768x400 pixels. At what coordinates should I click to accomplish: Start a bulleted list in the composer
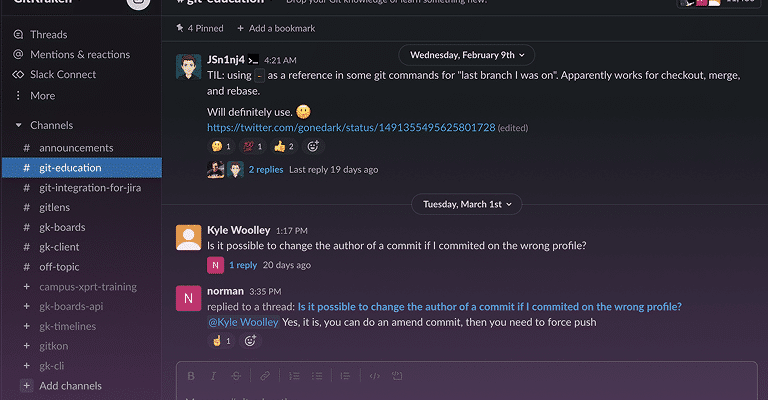(x=317, y=376)
